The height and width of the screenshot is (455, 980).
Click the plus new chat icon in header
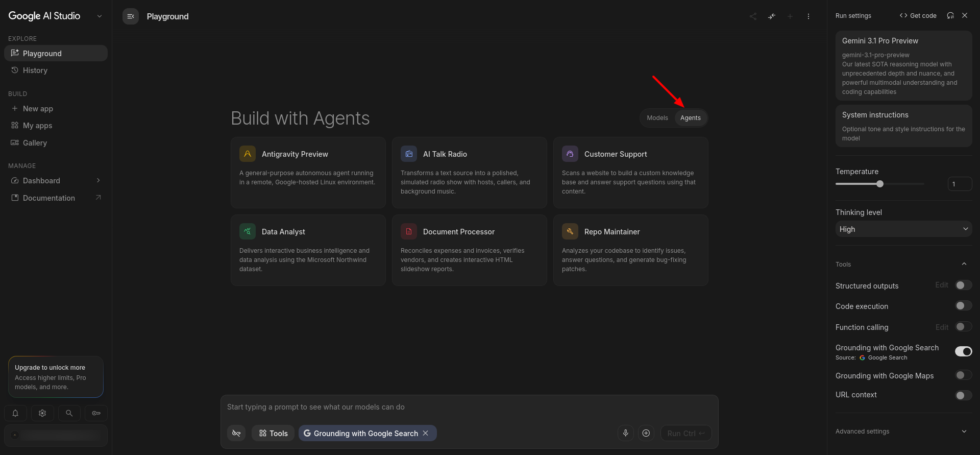tap(790, 16)
